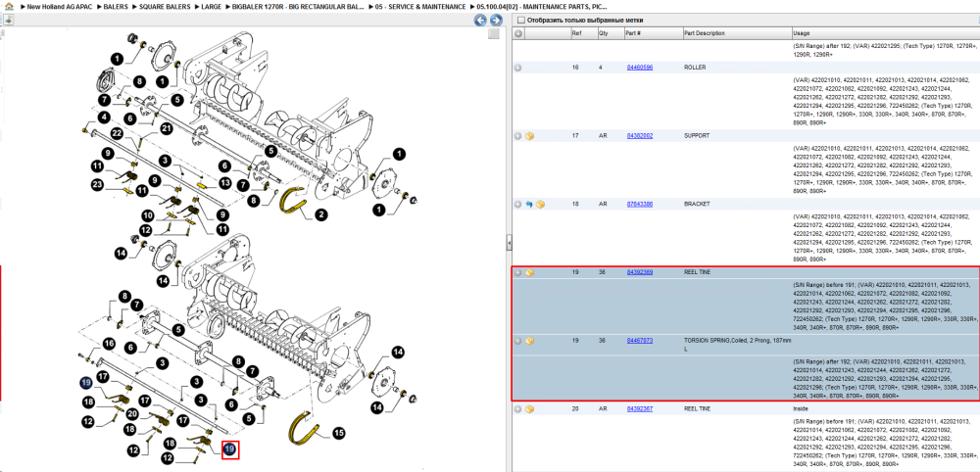
Task: Select callout 21 on the diagram
Action: point(167,128)
